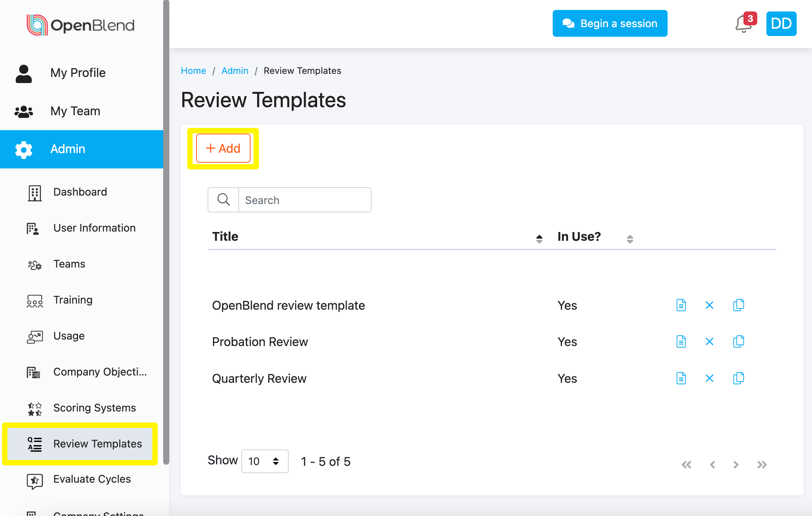The height and width of the screenshot is (516, 812).
Task: Select Teams in the admin sidebar
Action: pos(69,264)
